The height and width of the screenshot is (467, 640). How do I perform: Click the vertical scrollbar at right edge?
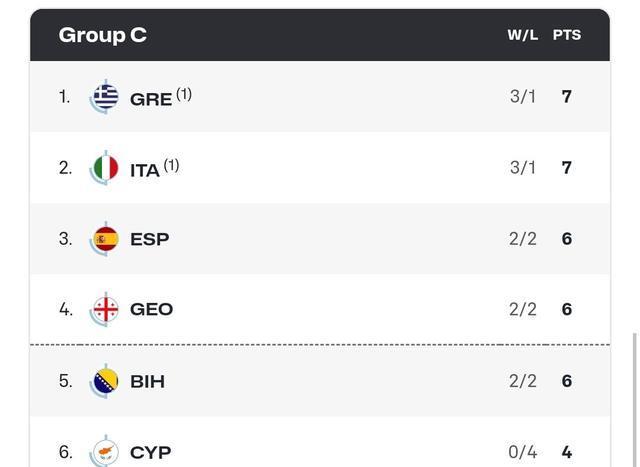tap(635, 400)
